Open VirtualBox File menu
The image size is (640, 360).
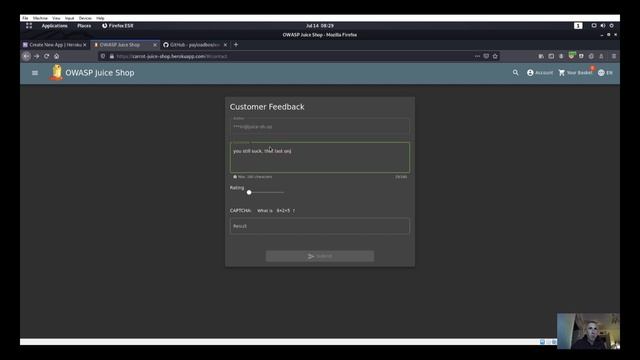pos(25,18)
